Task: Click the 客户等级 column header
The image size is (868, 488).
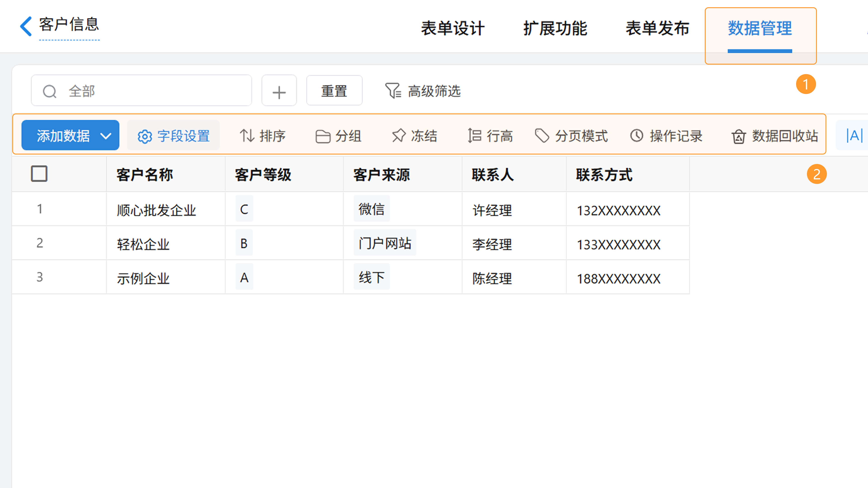Action: (263, 175)
